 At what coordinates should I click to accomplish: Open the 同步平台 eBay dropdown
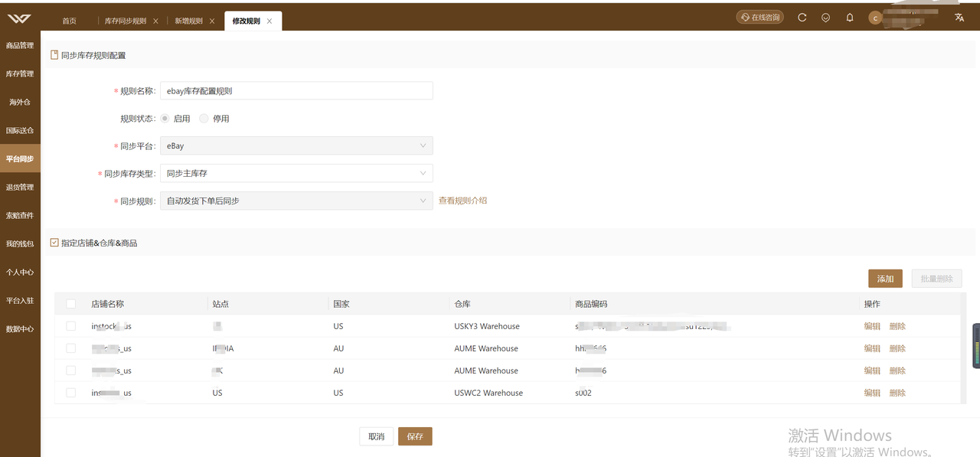[x=296, y=145]
